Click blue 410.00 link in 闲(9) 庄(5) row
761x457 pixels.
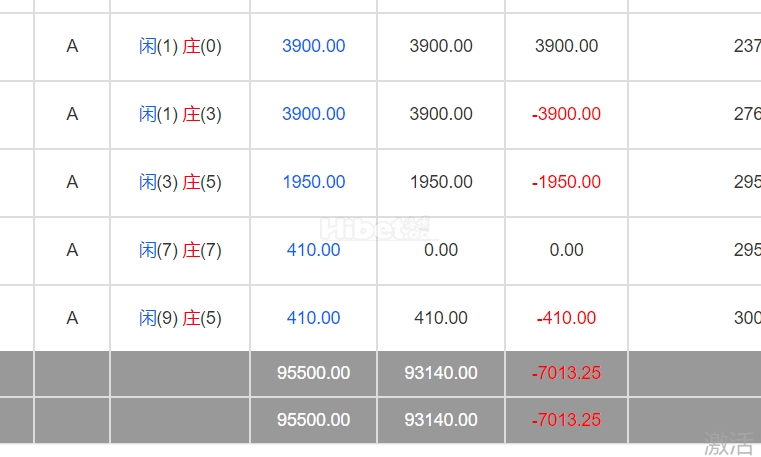313,318
